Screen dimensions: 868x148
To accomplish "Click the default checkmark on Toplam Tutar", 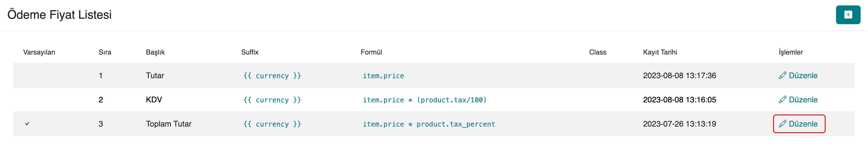I will pos(27,124).
